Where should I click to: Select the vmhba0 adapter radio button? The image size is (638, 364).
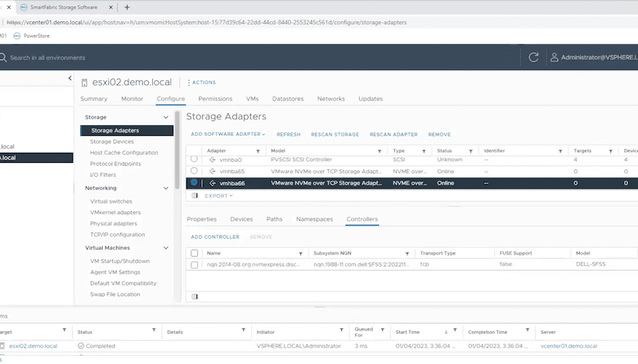tap(194, 159)
